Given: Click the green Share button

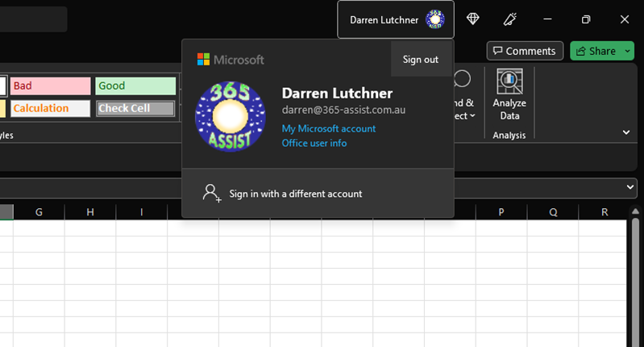Looking at the screenshot, I should coord(596,51).
